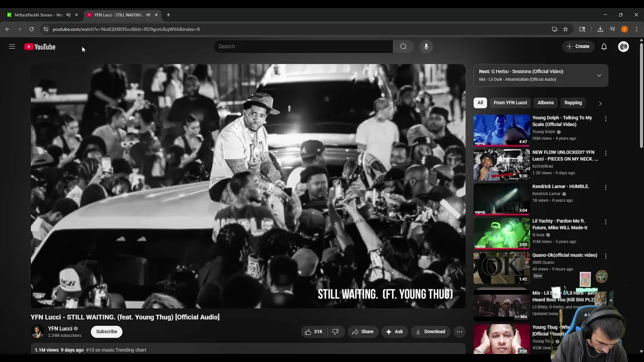
Task: Download the video
Action: pos(430,332)
